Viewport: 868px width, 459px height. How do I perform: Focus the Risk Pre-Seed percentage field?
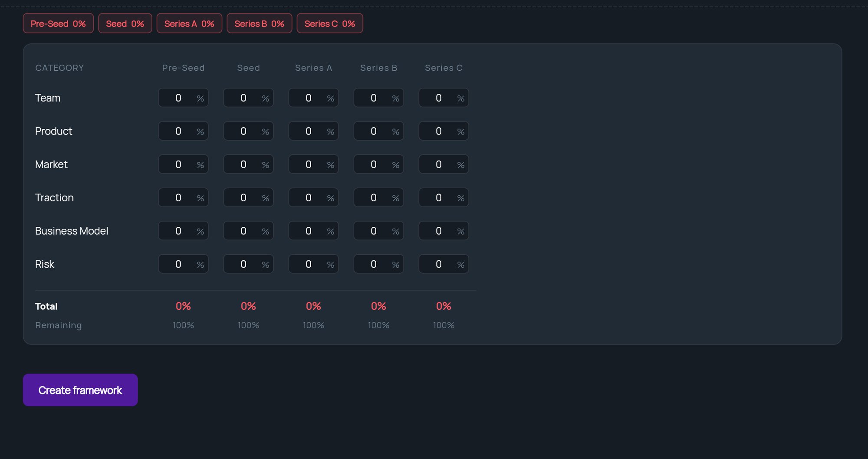(x=183, y=264)
